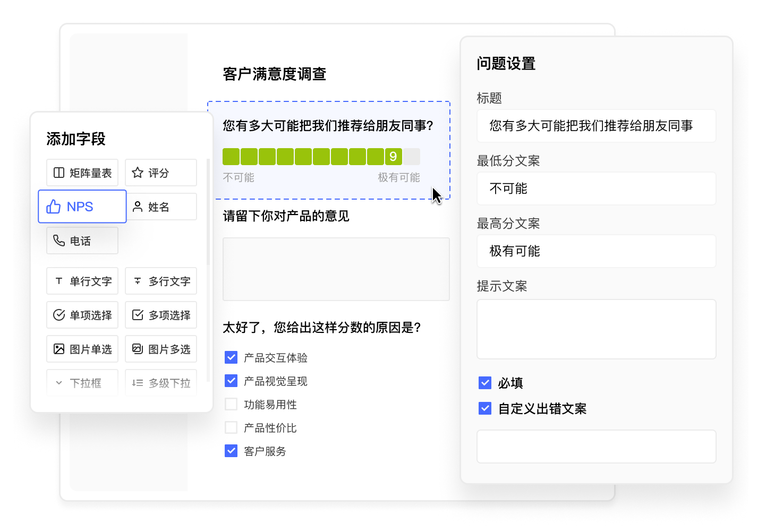
Task: Add a 多行文字 multi-line text field
Action: pyautogui.click(x=160, y=281)
